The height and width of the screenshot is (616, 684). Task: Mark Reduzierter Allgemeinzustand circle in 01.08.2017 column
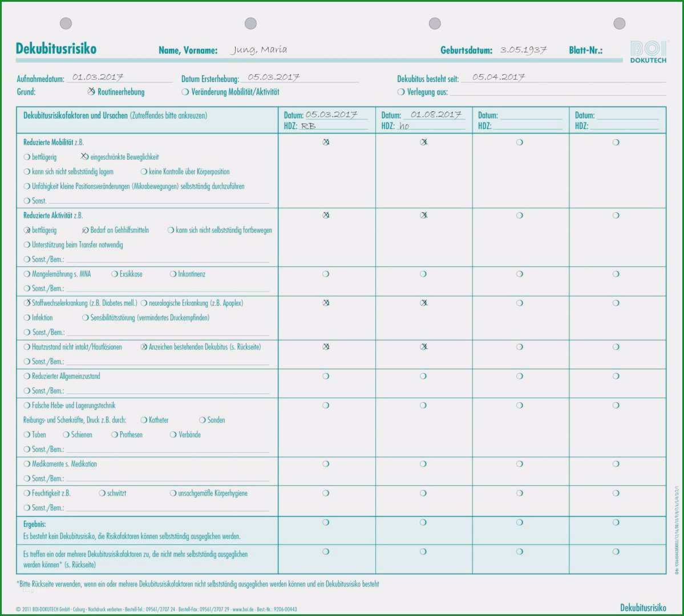click(x=423, y=376)
